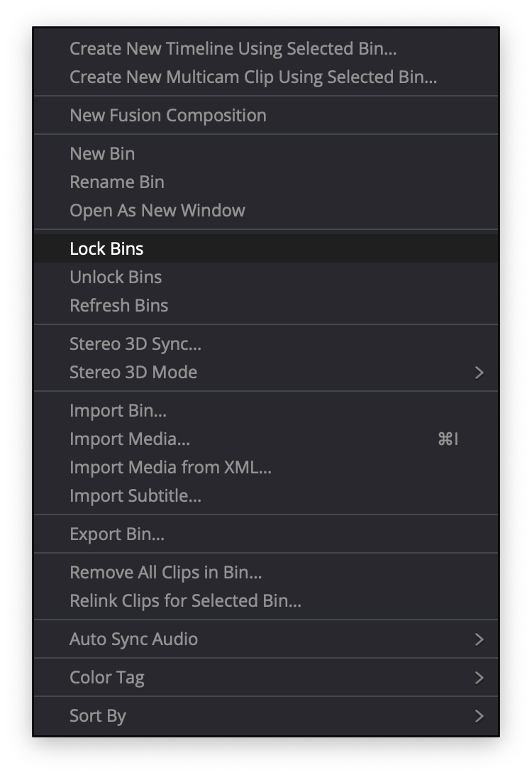Choose Import Subtitle entry
The width and height of the screenshot is (532, 775).
[266, 496]
